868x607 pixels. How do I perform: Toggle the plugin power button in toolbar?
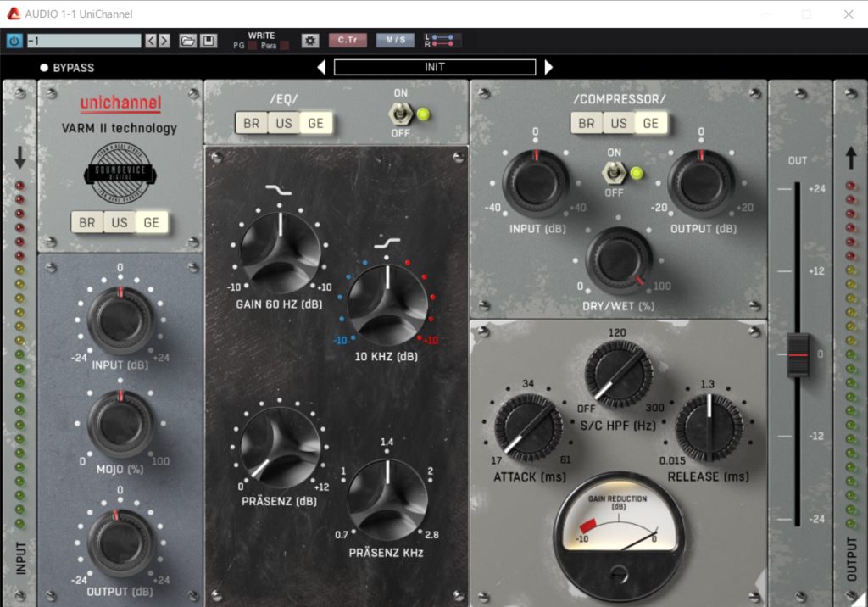click(x=14, y=41)
